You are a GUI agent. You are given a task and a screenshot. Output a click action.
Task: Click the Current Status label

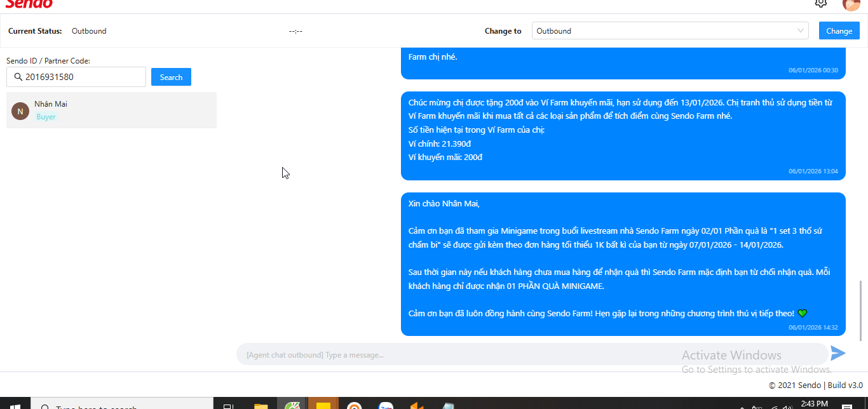(x=35, y=31)
